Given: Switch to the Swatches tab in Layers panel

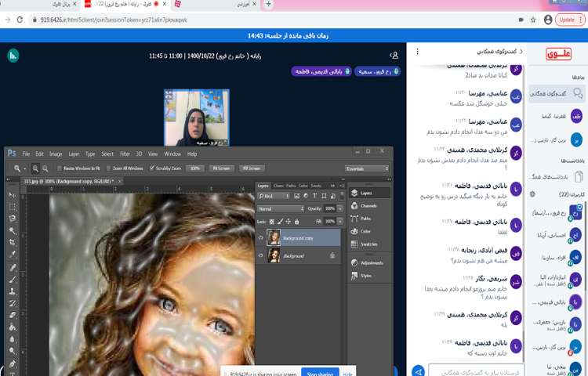Looking at the screenshot, I should tap(316, 186).
